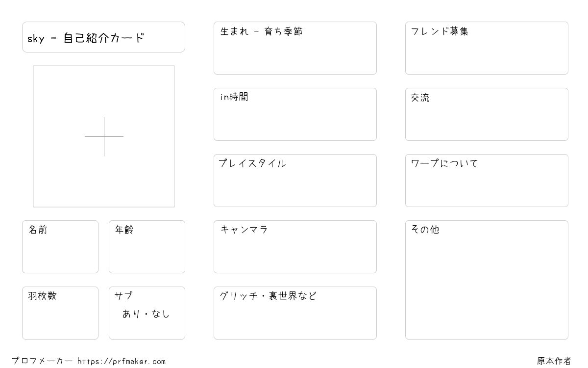The image size is (588, 368).
Task: Click the キャンマラ field box
Action: click(295, 247)
